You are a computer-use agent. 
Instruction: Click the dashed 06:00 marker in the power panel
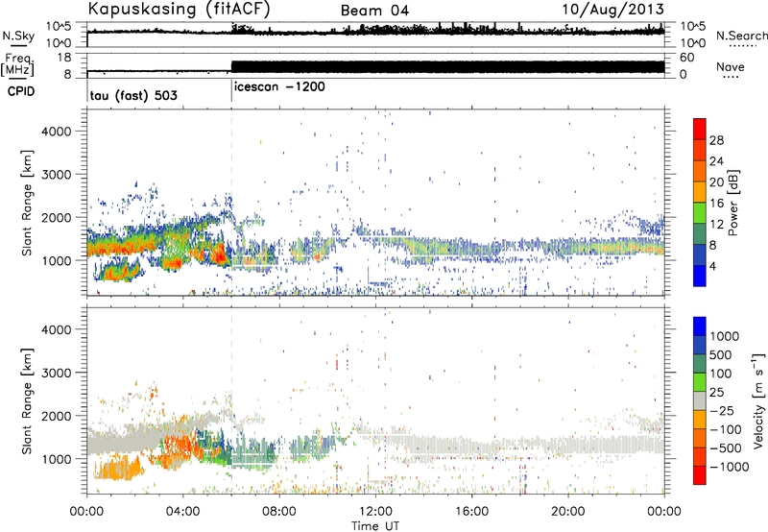[231, 202]
